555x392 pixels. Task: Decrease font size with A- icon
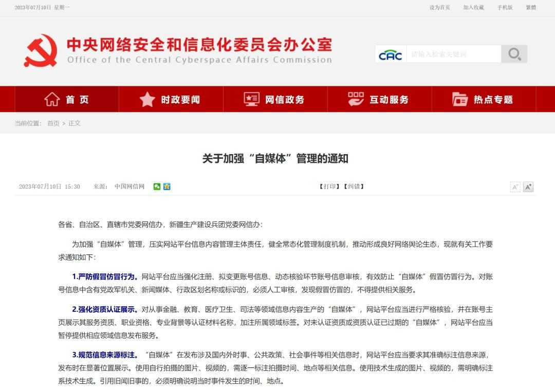[515, 187]
